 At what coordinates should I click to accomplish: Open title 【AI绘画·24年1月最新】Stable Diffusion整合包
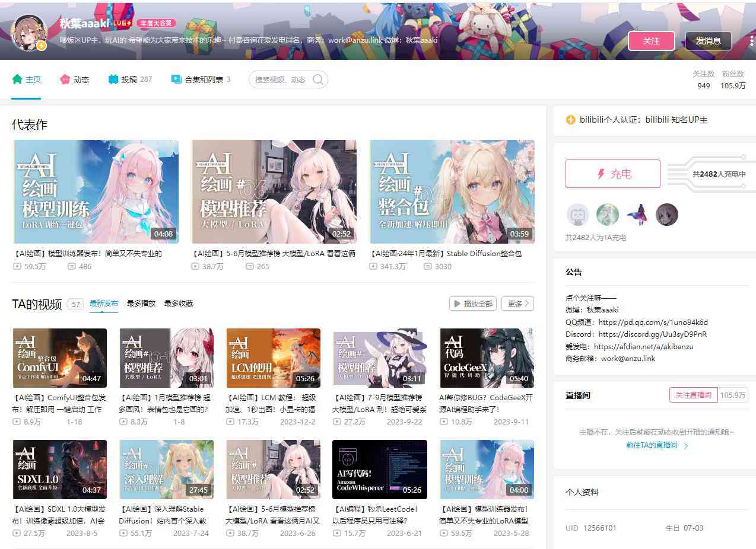(x=446, y=254)
